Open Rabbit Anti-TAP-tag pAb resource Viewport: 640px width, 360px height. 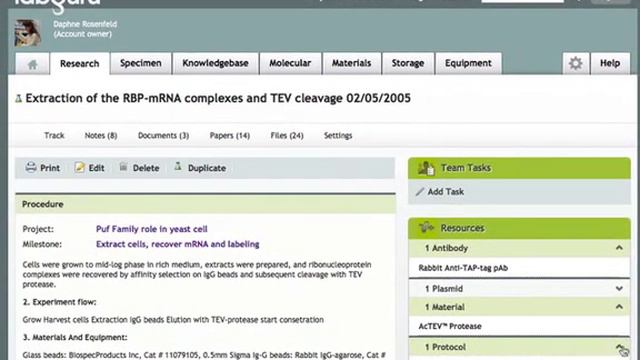tap(463, 268)
